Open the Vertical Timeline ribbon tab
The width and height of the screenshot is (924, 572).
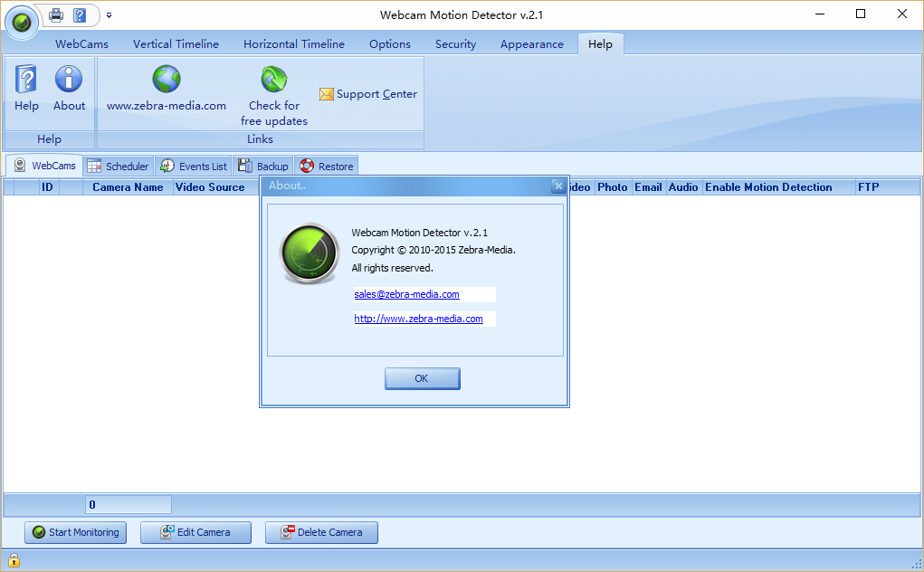point(176,43)
